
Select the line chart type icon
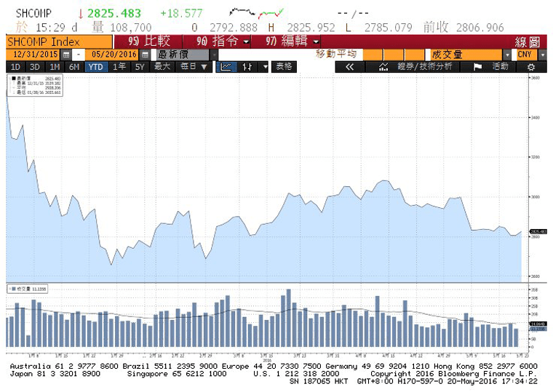226,66
